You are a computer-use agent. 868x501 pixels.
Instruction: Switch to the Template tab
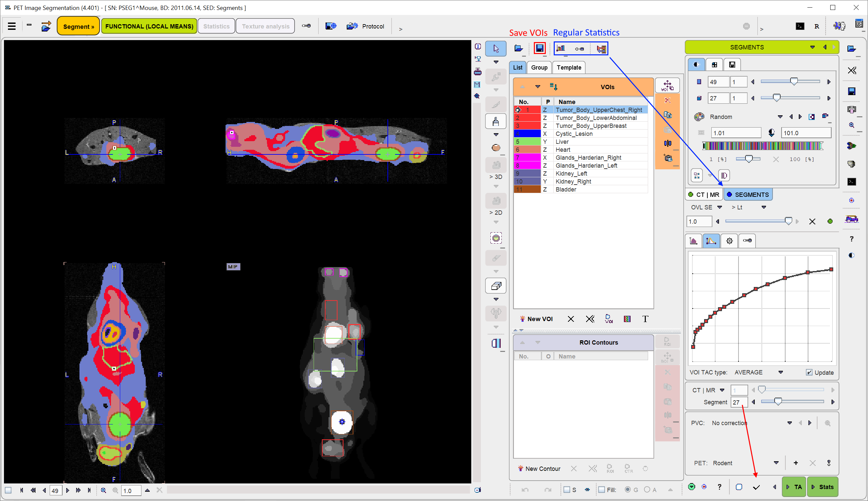click(569, 68)
